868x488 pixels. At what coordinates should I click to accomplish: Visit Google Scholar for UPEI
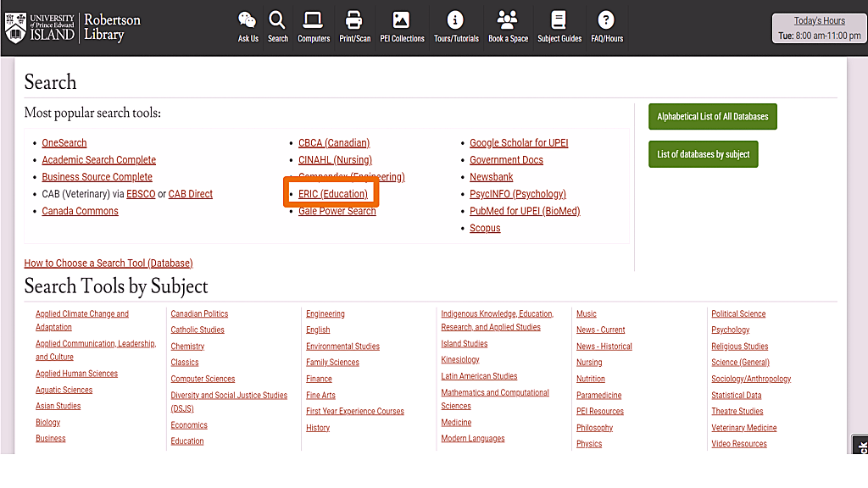pos(519,143)
